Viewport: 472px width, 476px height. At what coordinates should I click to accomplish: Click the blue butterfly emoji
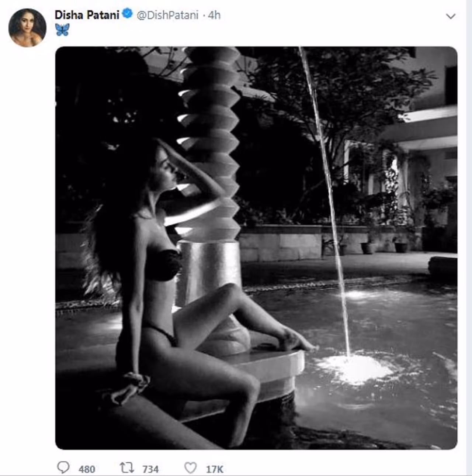(x=62, y=30)
